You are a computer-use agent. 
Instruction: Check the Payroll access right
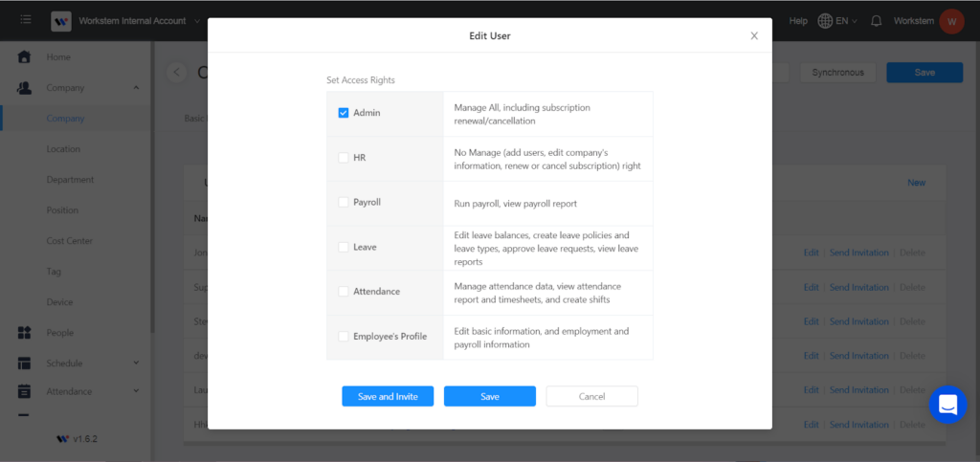(x=344, y=203)
